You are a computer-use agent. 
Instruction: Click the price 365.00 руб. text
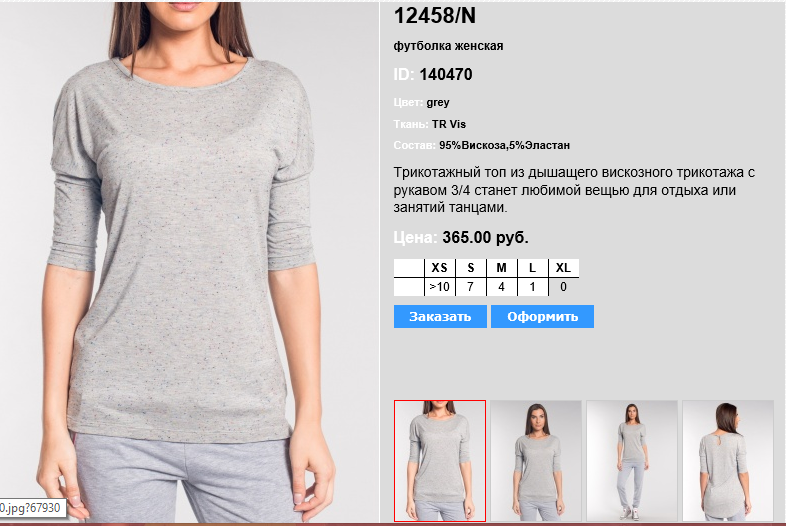485,237
